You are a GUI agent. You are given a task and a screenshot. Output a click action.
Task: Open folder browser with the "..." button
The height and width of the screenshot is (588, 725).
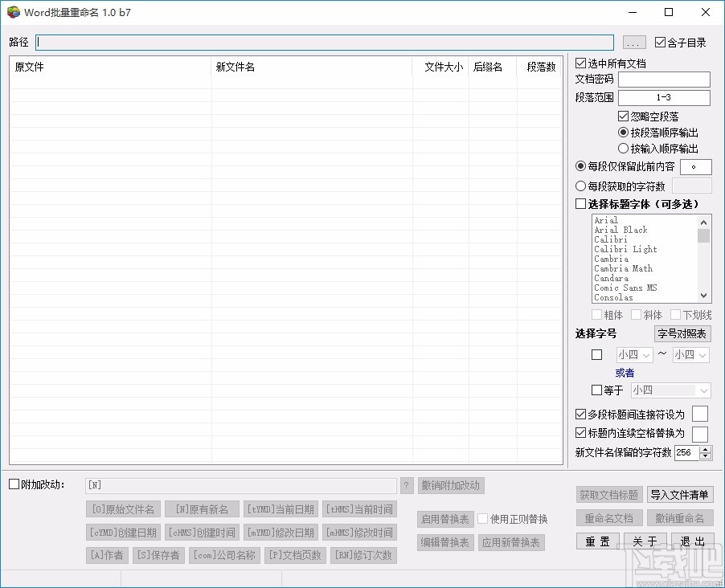point(634,42)
